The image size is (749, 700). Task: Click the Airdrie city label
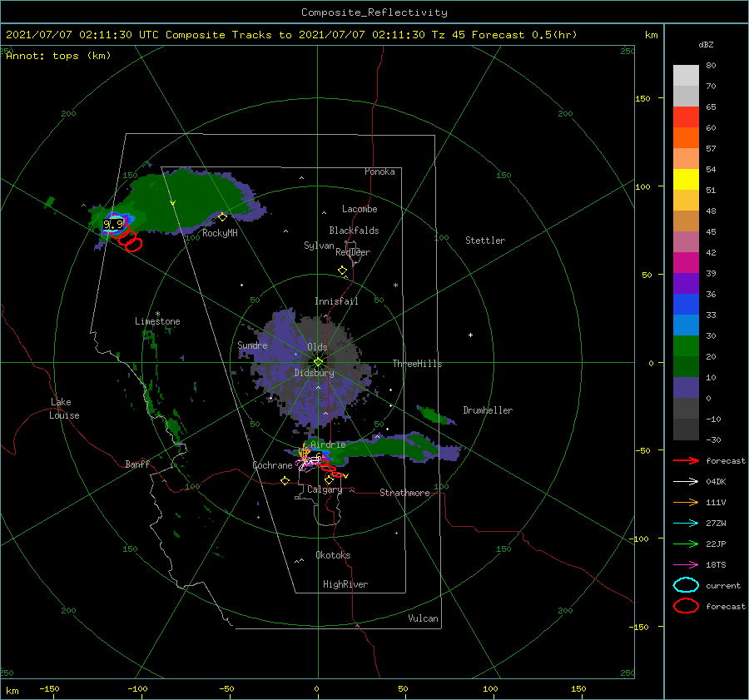coord(328,444)
